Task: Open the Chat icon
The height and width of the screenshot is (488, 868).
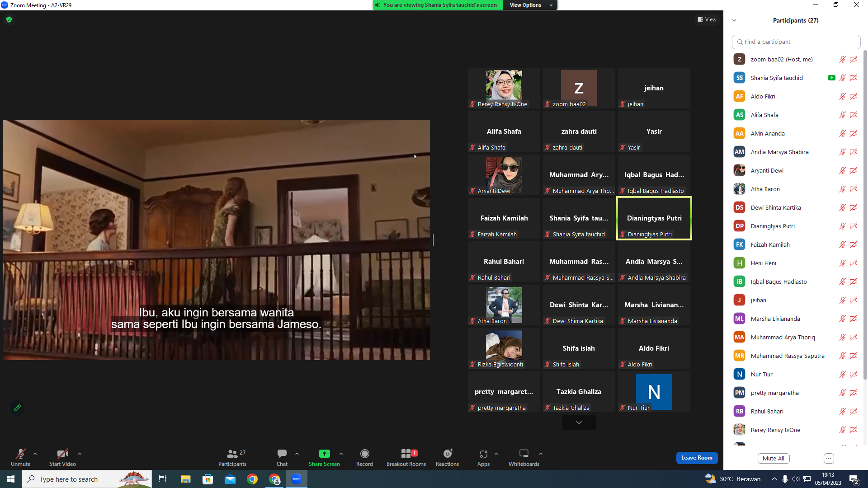Action: coord(282,453)
